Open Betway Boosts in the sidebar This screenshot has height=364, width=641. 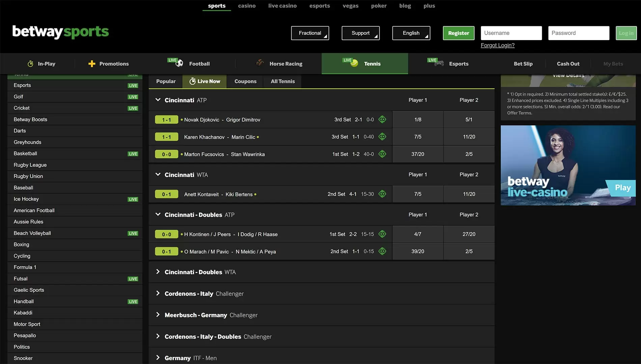point(75,119)
